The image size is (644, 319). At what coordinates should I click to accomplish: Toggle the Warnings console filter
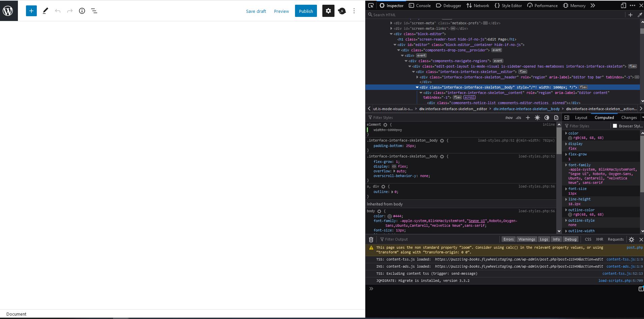tap(527, 239)
